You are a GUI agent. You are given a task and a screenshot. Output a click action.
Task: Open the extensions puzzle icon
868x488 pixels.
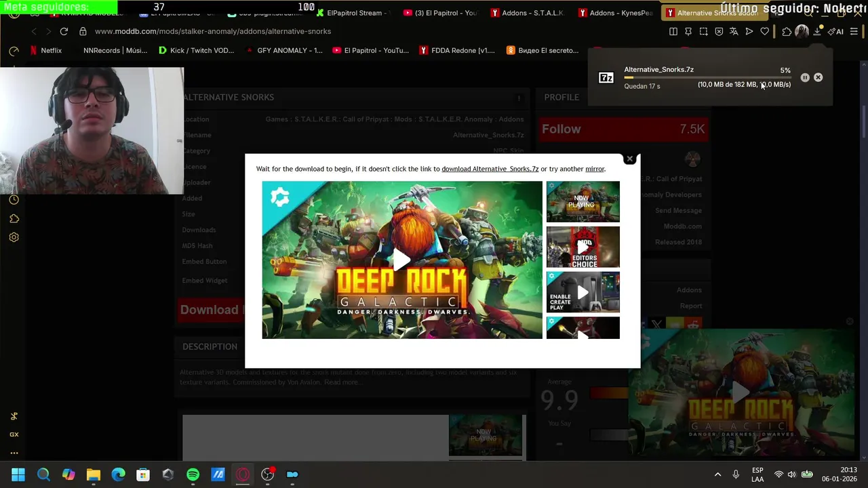(787, 31)
